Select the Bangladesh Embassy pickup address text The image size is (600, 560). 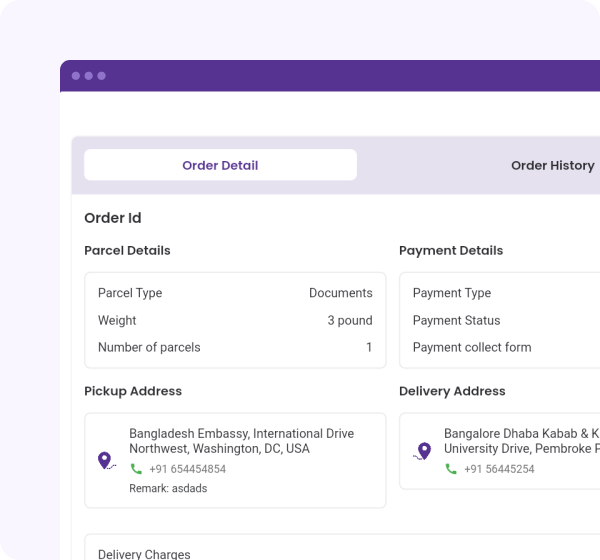pyautogui.click(x=241, y=441)
